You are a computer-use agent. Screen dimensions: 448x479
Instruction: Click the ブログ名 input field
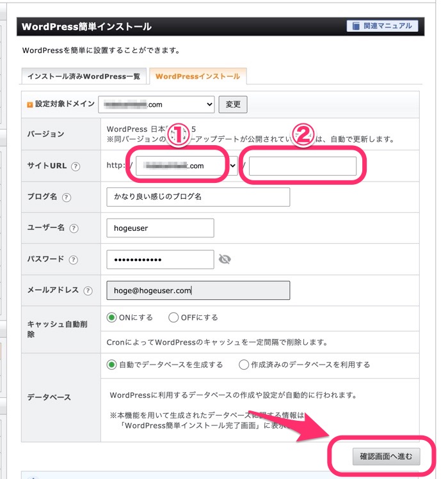(198, 197)
